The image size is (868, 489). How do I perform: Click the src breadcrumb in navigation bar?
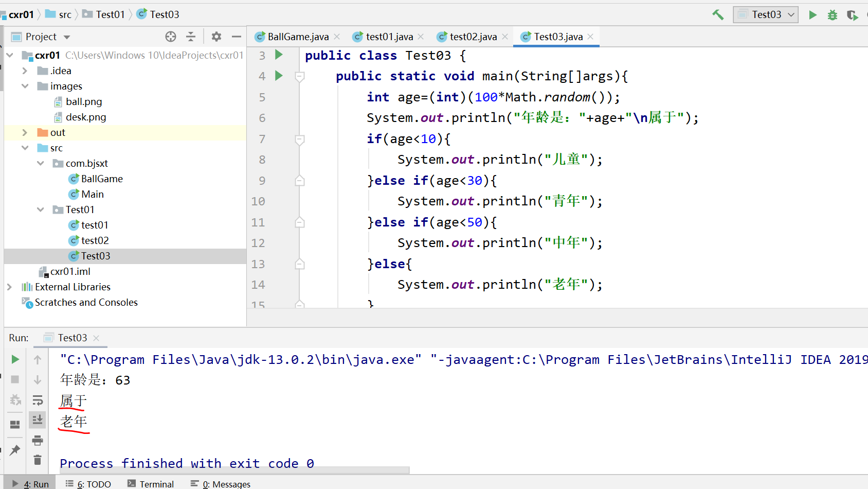[x=59, y=14]
